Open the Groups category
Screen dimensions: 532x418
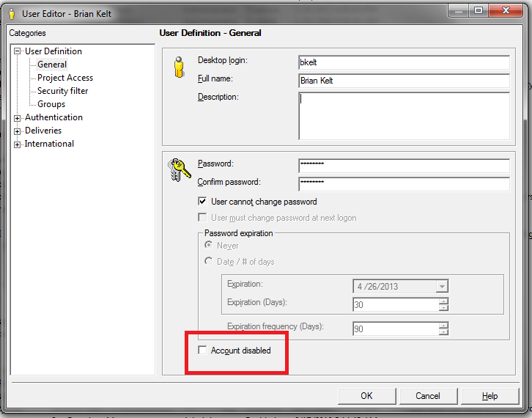(x=51, y=104)
